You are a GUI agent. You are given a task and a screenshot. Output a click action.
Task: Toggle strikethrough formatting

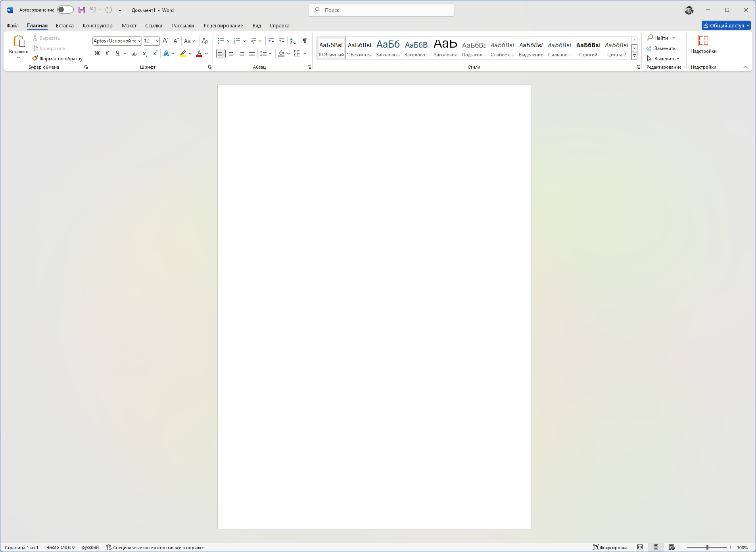point(134,54)
